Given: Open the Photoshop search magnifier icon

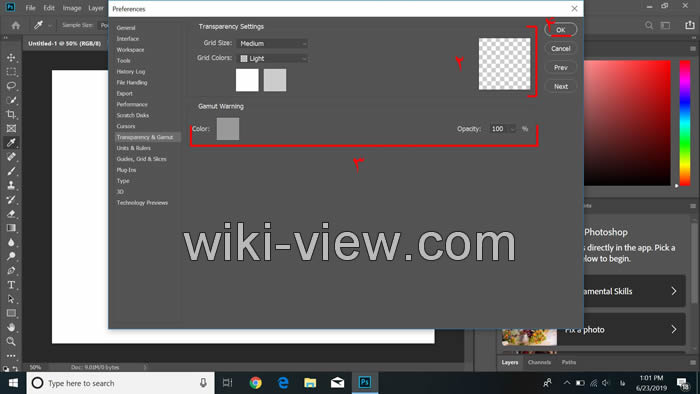Looking at the screenshot, I should point(649,25).
